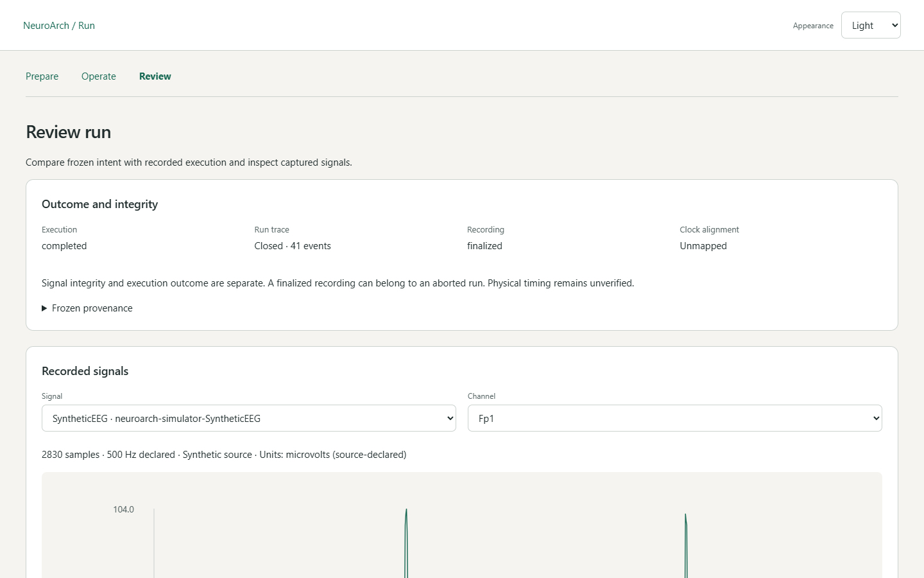The image size is (924, 578).
Task: Click the 104.0 y-axis label
Action: click(123, 509)
